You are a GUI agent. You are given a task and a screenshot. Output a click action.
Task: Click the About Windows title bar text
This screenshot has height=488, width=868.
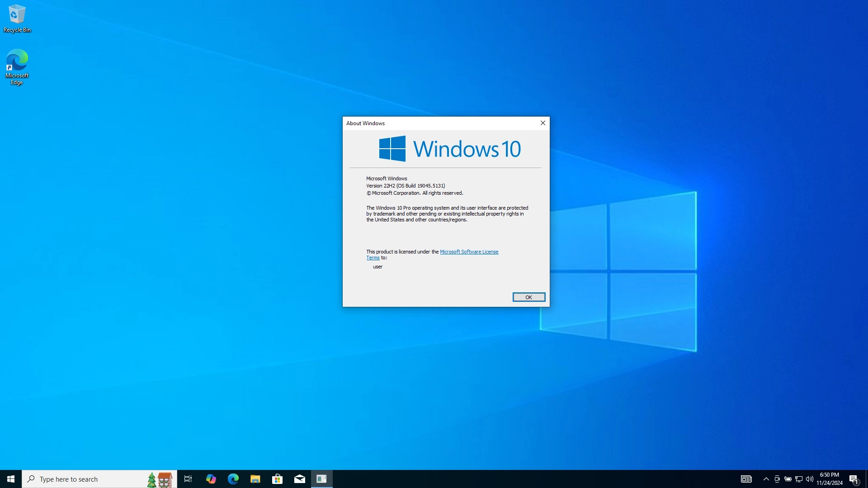click(x=365, y=123)
